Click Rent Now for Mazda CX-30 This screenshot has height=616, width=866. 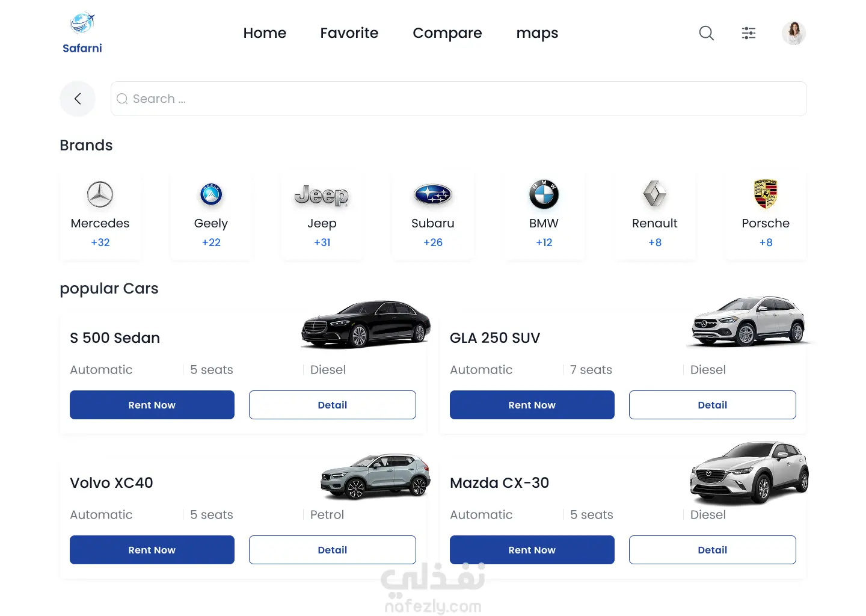click(532, 550)
